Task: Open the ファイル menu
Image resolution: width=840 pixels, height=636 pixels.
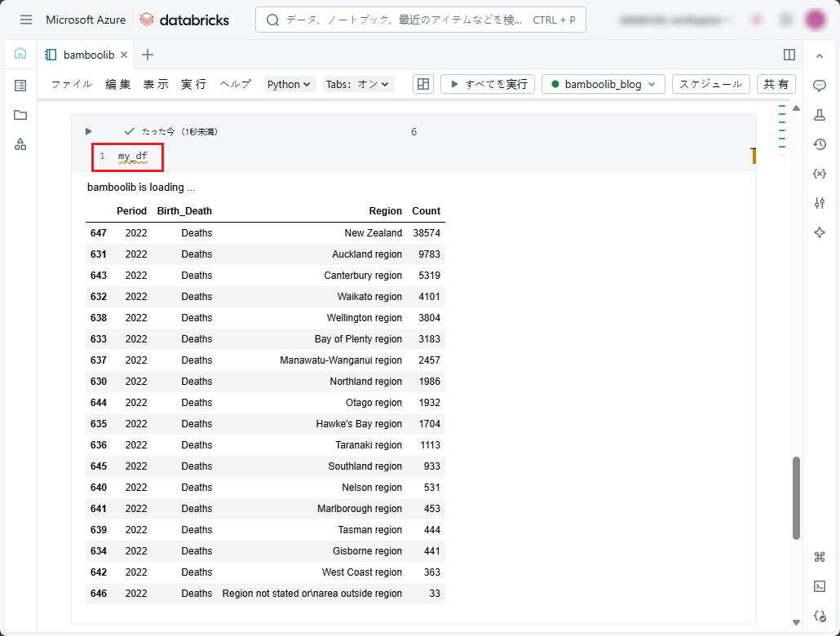Action: pos(72,84)
